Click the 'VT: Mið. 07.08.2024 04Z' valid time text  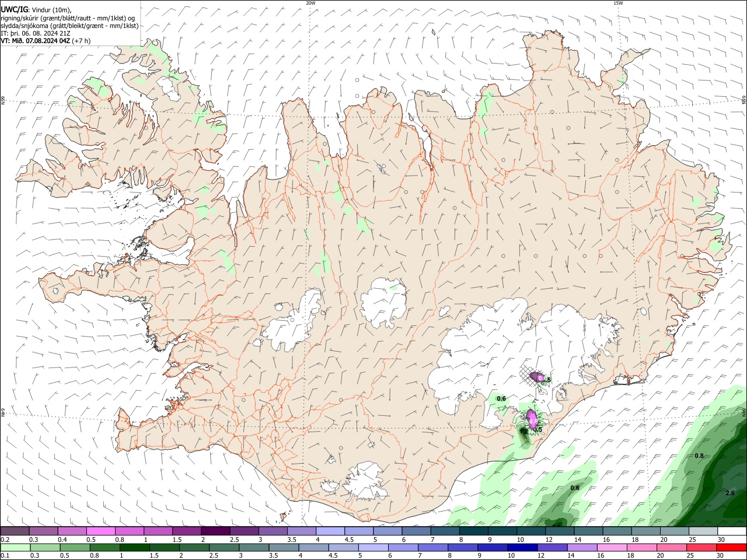[x=36, y=41]
